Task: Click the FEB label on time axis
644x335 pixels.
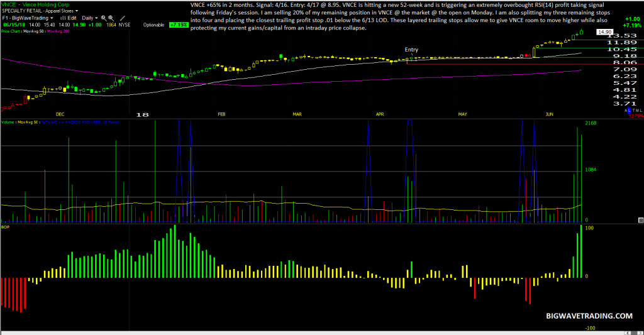Action: pos(221,114)
